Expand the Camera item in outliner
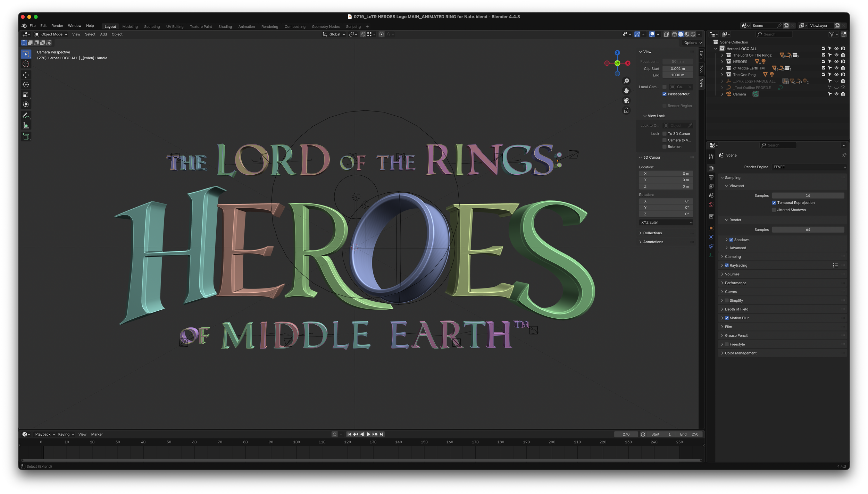The image size is (868, 494). click(722, 94)
